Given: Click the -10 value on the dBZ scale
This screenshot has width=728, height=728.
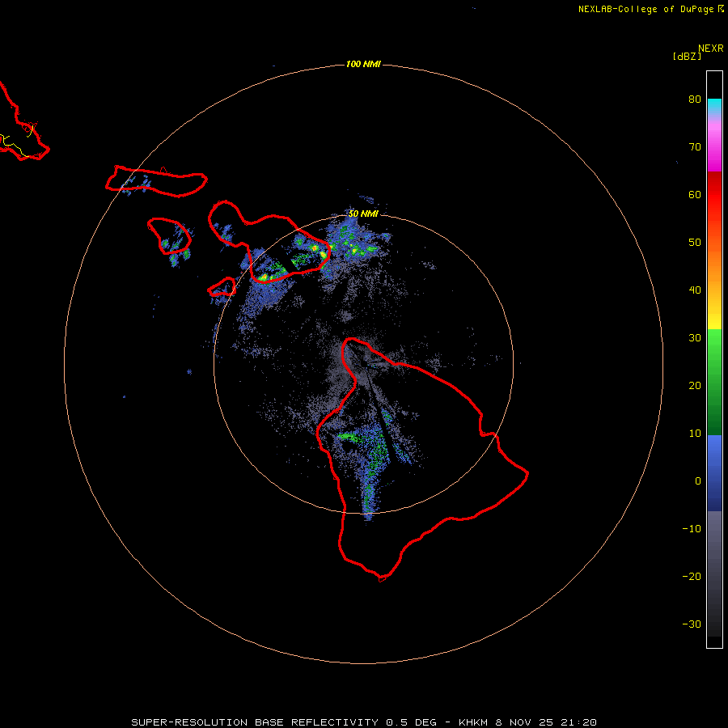Looking at the screenshot, I should (692, 528).
